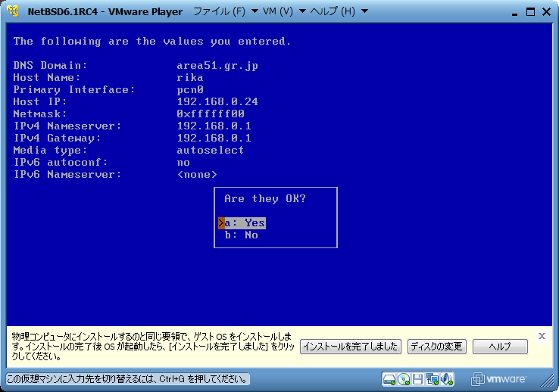Click the VMware Player title bar icon
The height and width of the screenshot is (392, 559).
click(x=13, y=11)
